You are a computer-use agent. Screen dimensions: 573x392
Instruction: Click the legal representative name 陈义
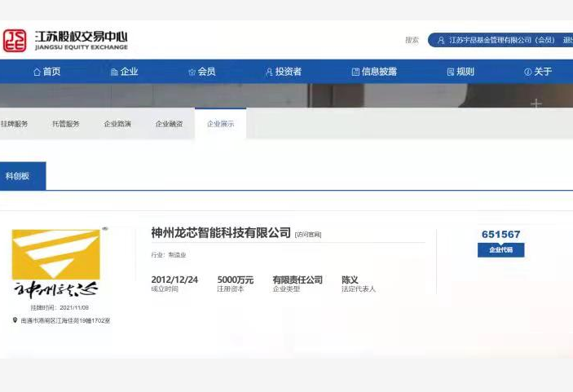point(350,280)
